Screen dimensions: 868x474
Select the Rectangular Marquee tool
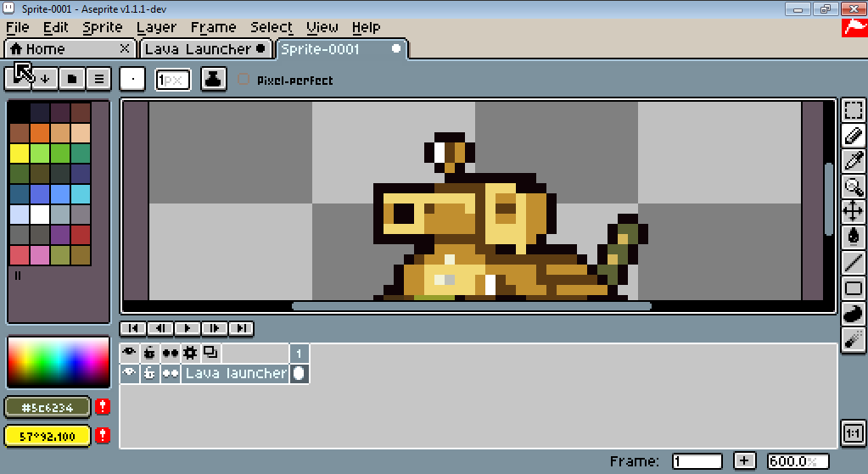(x=853, y=110)
